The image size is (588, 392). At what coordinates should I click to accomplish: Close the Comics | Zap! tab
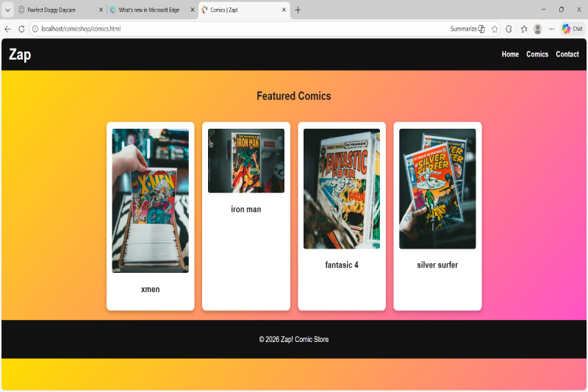point(284,10)
